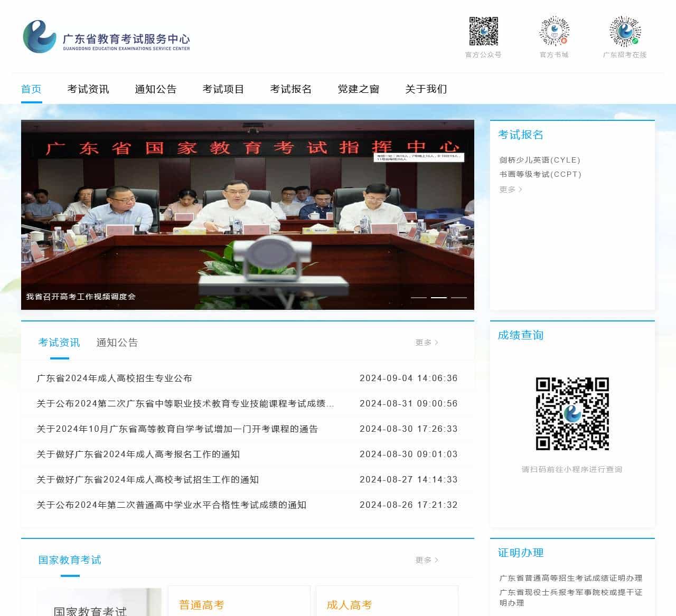
Task: Switch to the 考试资讯 news tab
Action: (59, 342)
